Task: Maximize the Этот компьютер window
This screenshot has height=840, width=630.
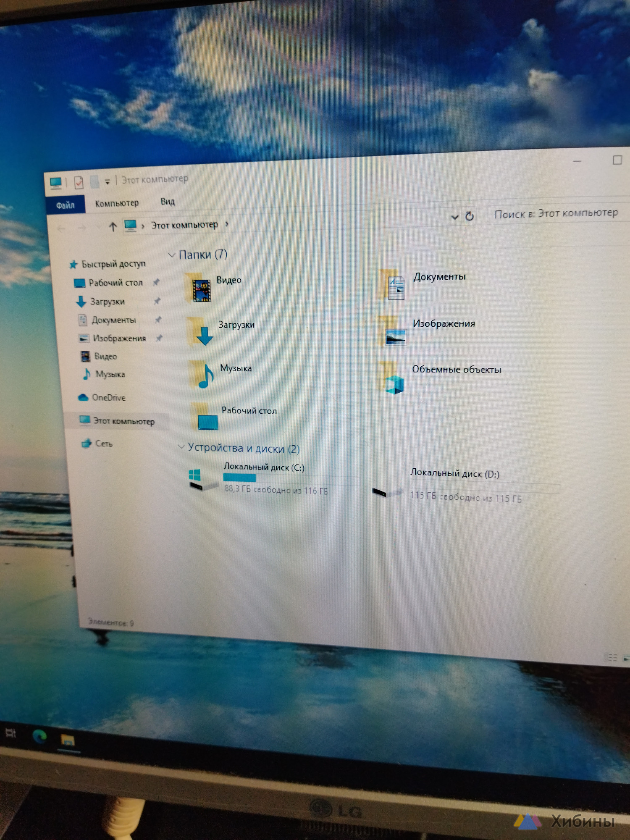Action: tap(617, 160)
